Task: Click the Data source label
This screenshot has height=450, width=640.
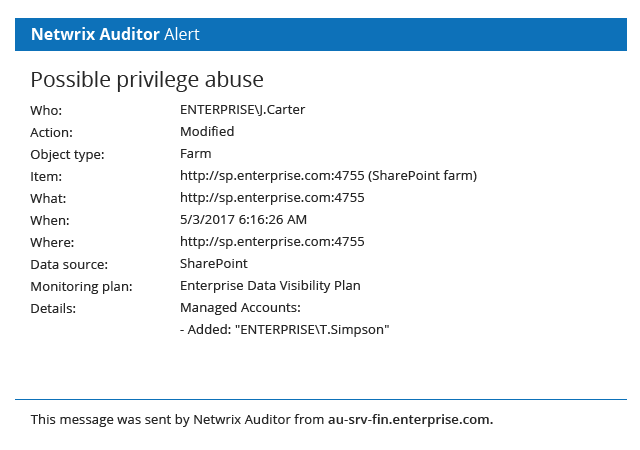Action: (69, 265)
